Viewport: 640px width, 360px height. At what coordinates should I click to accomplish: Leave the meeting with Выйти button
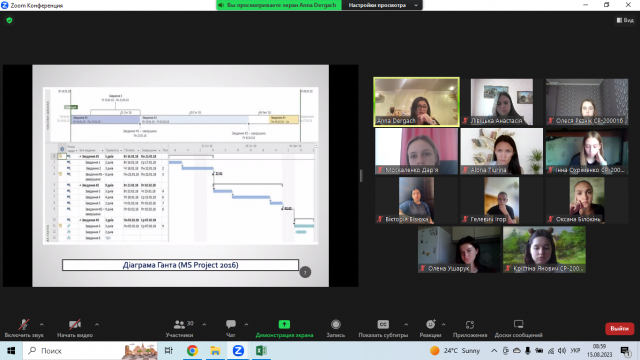619,329
